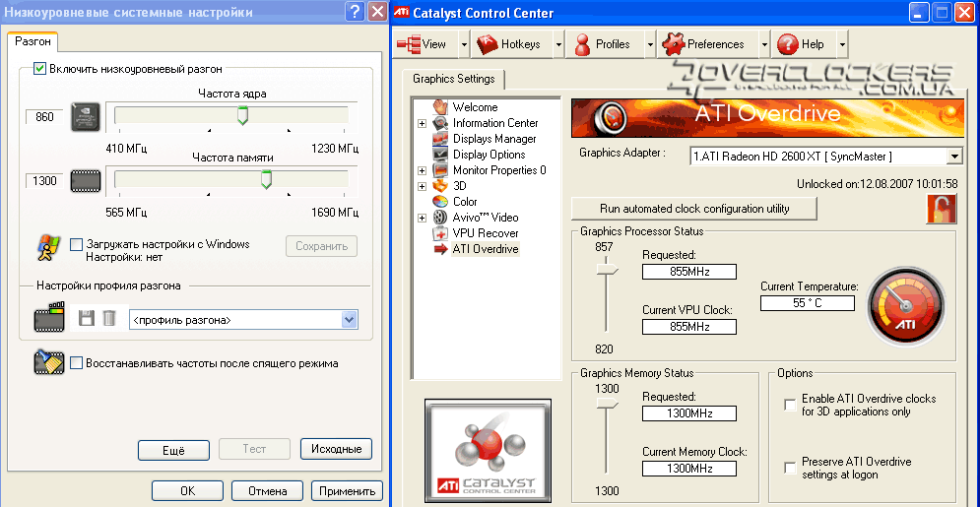Click OK in the low-level settings dialog

click(187, 491)
